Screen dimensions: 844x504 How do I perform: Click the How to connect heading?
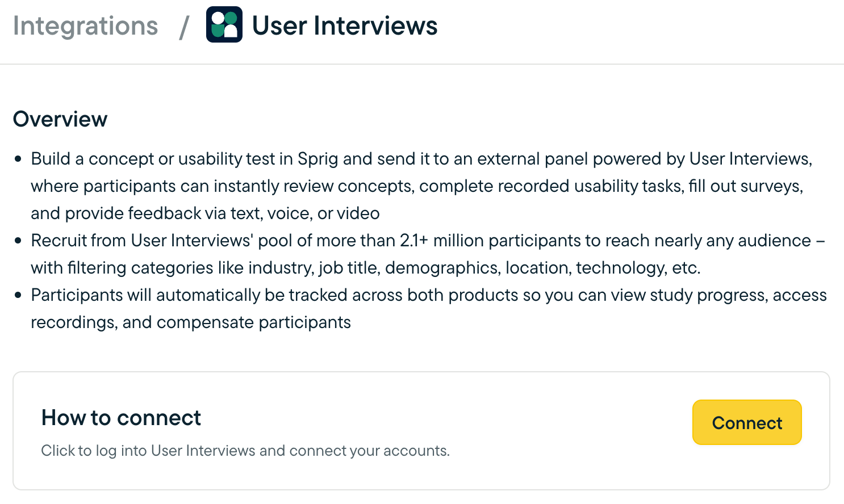pos(121,418)
